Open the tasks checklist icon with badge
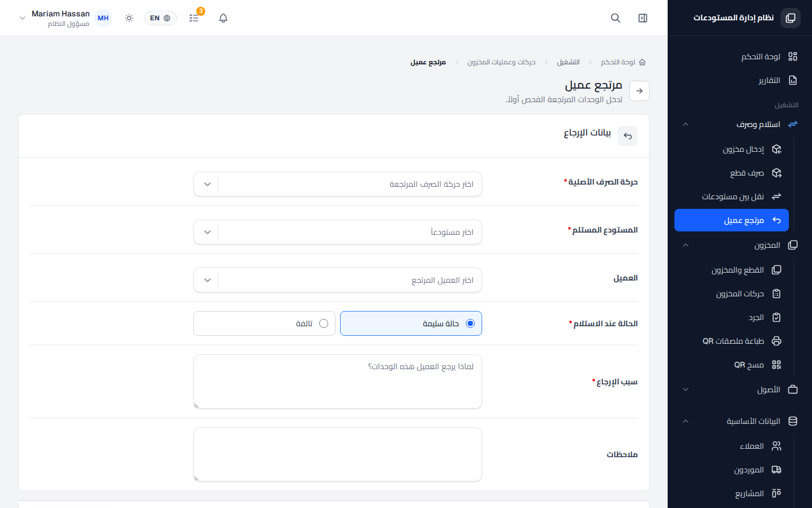This screenshot has width=812, height=508. point(194,18)
